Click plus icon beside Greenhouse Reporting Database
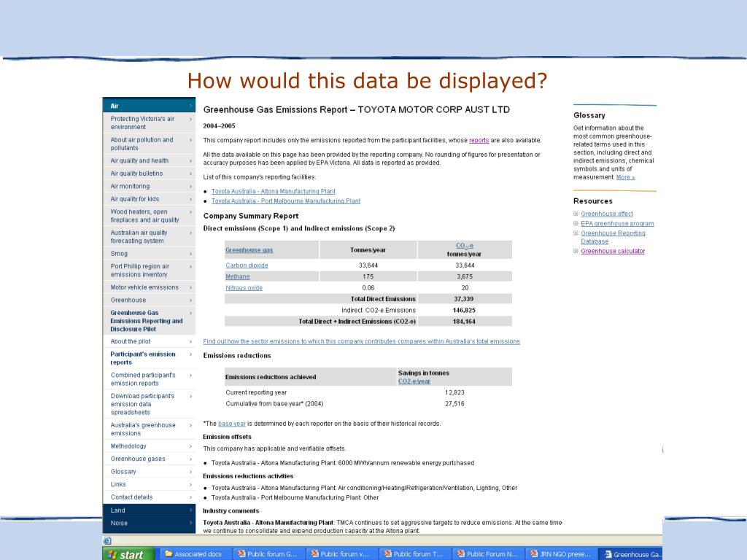The image size is (747, 560). [576, 233]
